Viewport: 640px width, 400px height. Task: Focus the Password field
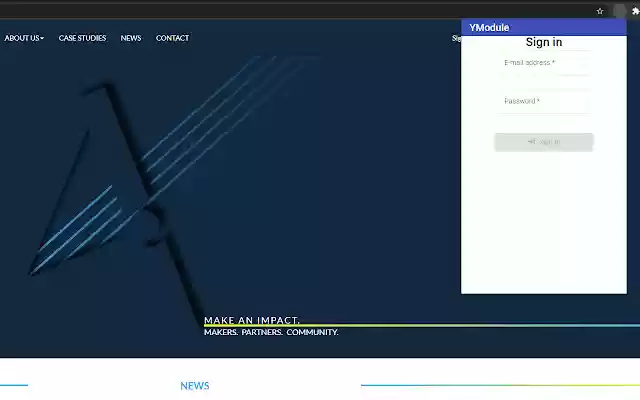(544, 102)
